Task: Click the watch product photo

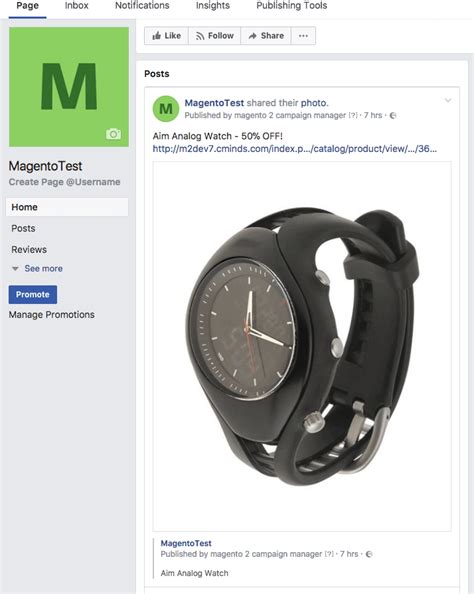Action: (302, 346)
